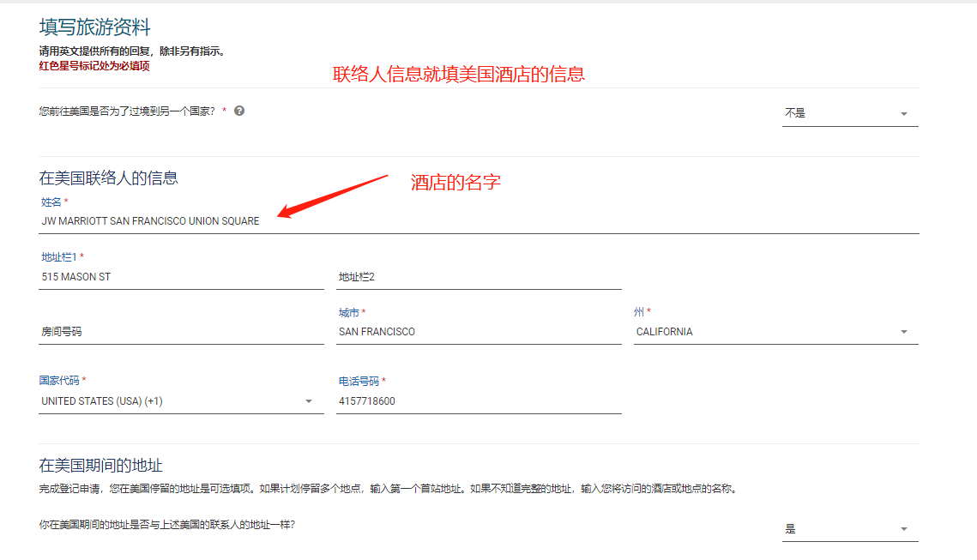977x560 pixels.
Task: Open the 国家代码 dropdown showing UNITED STATES (USA) (+1)
Action: click(181, 401)
